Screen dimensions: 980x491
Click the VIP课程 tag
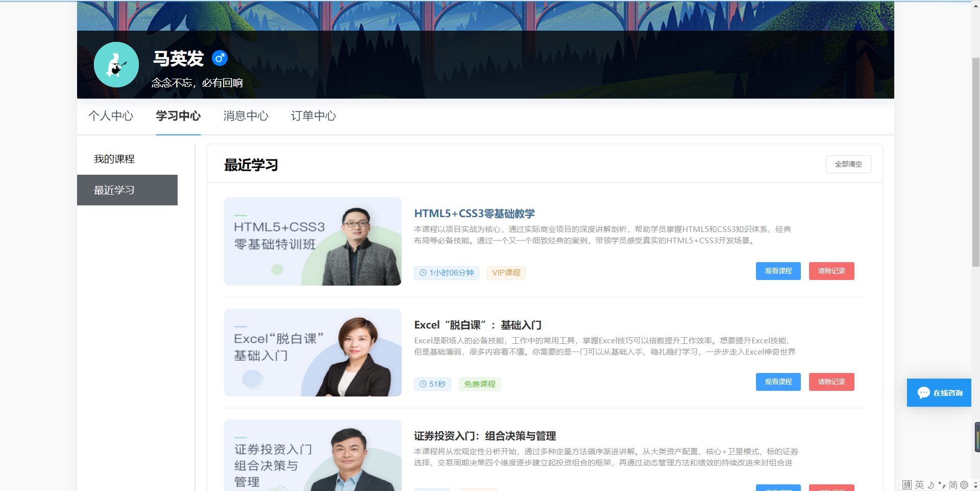click(x=506, y=273)
